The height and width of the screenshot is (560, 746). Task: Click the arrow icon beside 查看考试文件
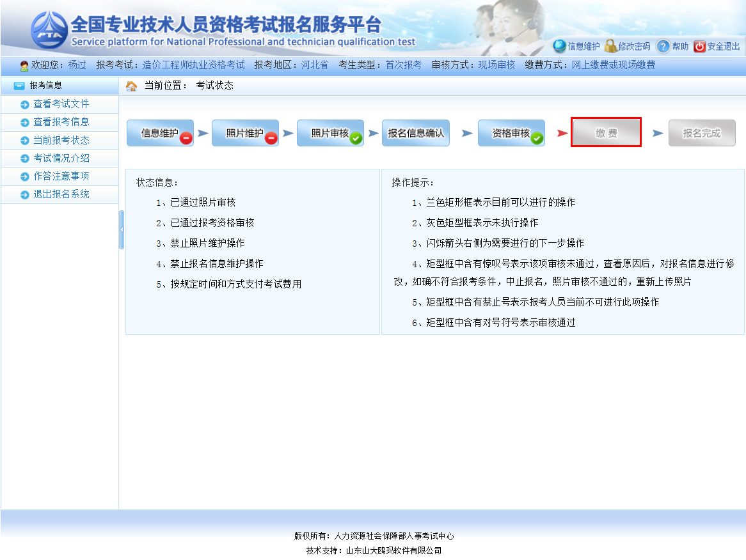pyautogui.click(x=25, y=105)
